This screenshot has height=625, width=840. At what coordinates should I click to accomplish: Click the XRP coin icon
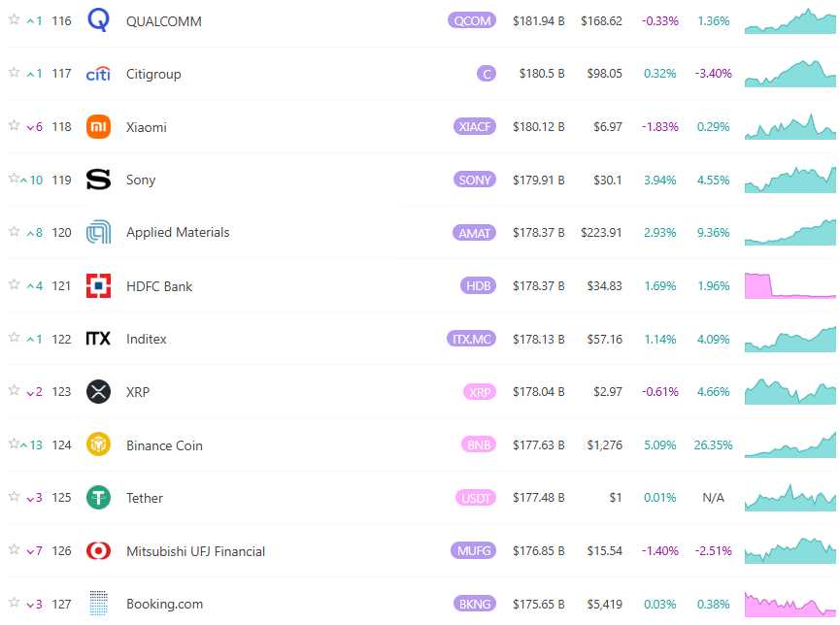pos(98,392)
